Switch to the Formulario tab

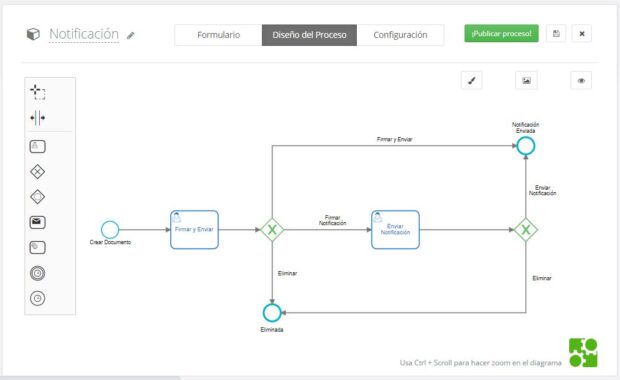point(218,35)
